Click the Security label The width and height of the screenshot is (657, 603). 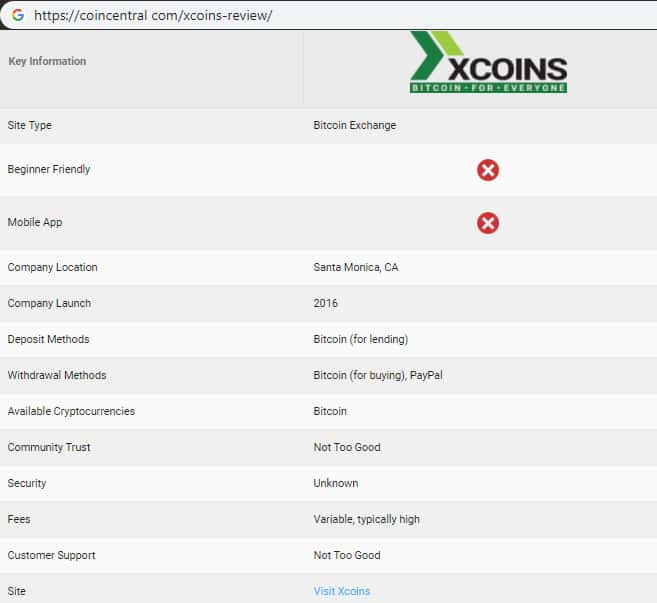[x=27, y=483]
